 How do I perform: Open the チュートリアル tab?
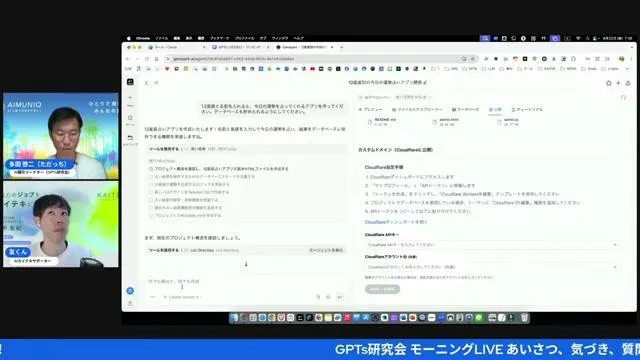point(527,110)
